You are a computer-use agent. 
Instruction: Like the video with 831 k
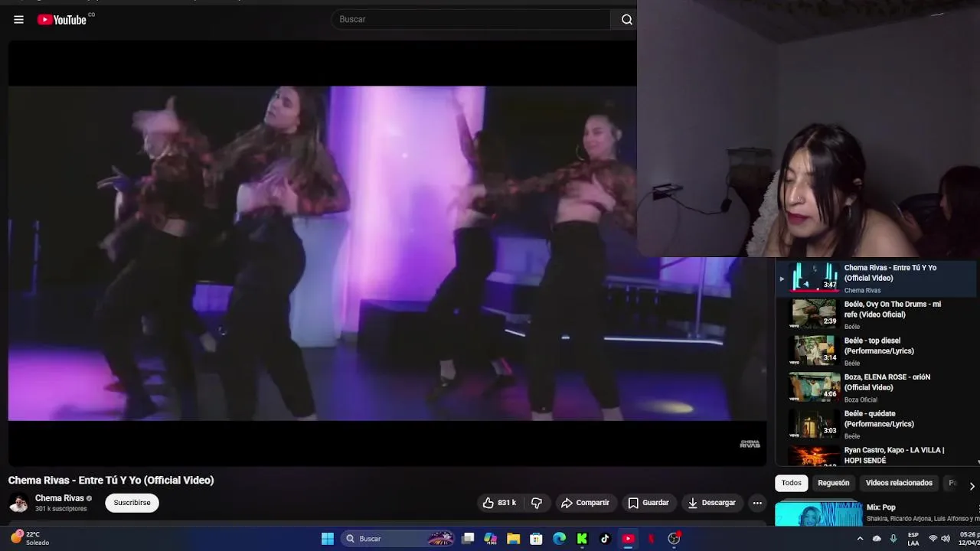[x=499, y=503]
